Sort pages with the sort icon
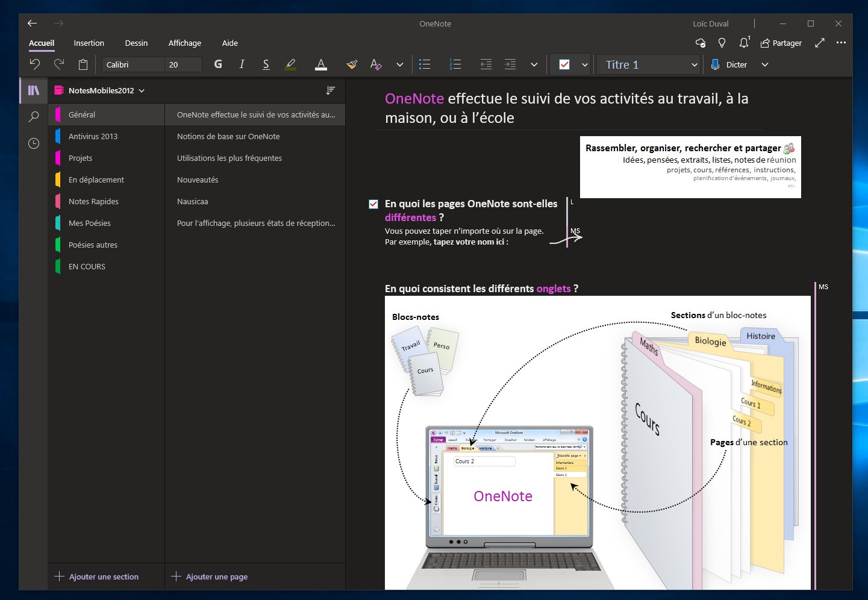The height and width of the screenshot is (600, 868). pos(331,90)
